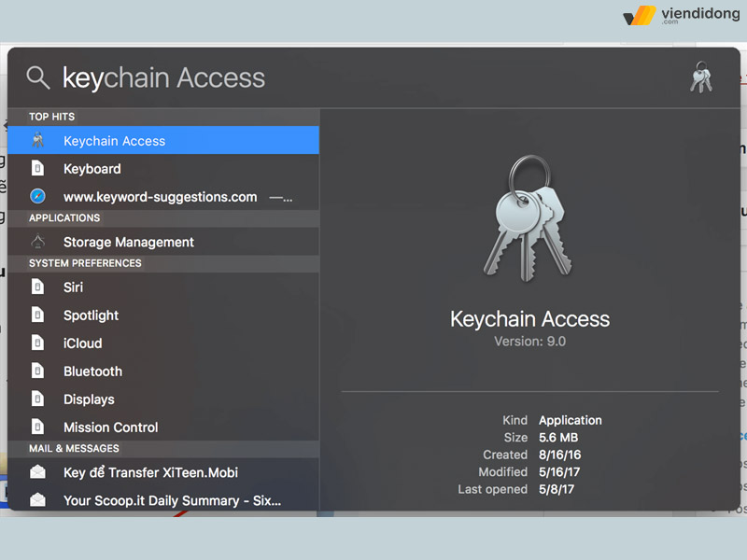Select the Displays preference result
747x560 pixels.
tap(163, 399)
